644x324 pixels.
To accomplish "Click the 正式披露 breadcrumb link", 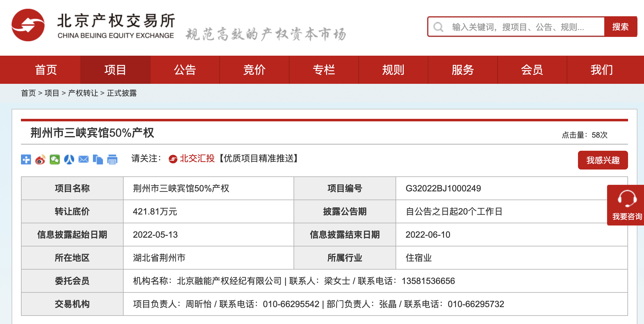I will point(122,93).
